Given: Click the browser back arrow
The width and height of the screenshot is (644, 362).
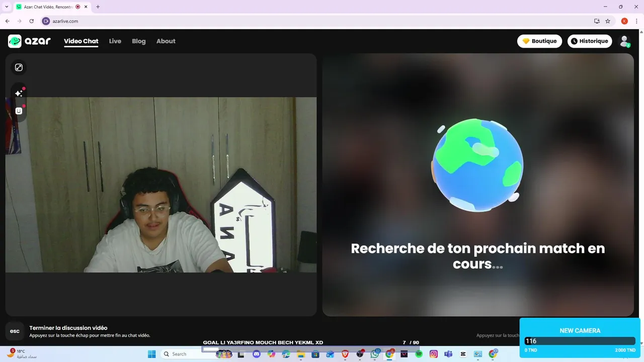Looking at the screenshot, I should click(x=8, y=21).
